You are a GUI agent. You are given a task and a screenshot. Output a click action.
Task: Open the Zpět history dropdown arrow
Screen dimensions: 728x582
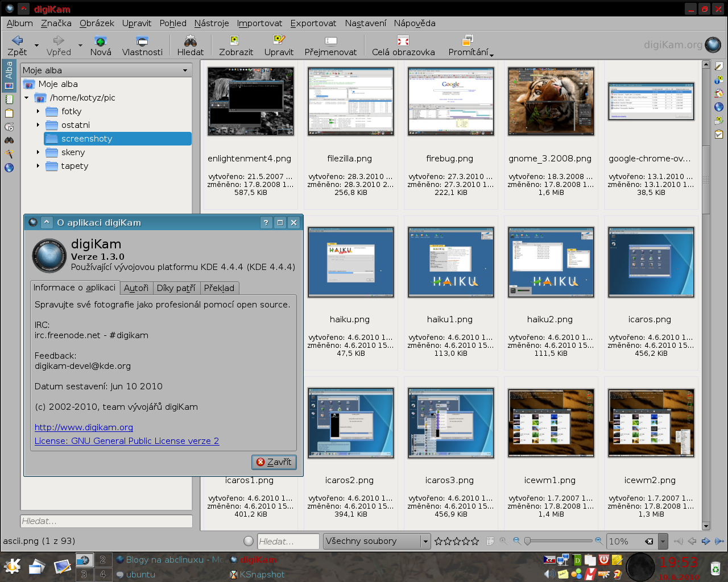coord(36,45)
